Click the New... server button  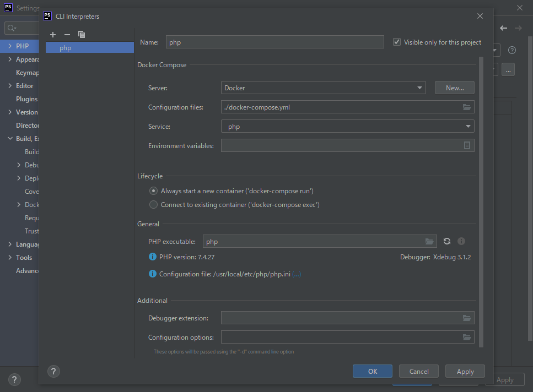point(454,88)
